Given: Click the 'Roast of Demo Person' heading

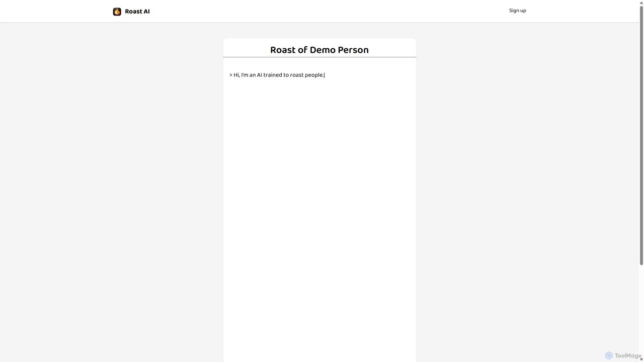Looking at the screenshot, I should pos(319,50).
